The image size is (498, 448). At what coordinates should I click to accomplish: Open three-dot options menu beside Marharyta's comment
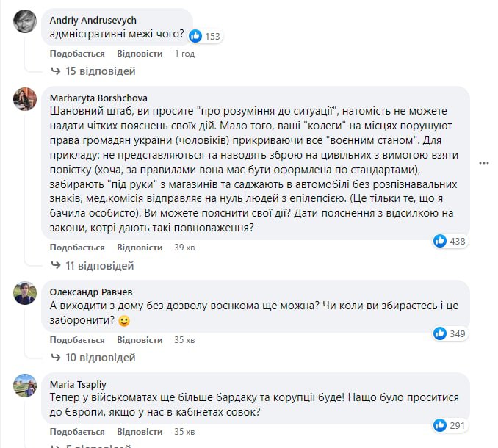coord(483,162)
